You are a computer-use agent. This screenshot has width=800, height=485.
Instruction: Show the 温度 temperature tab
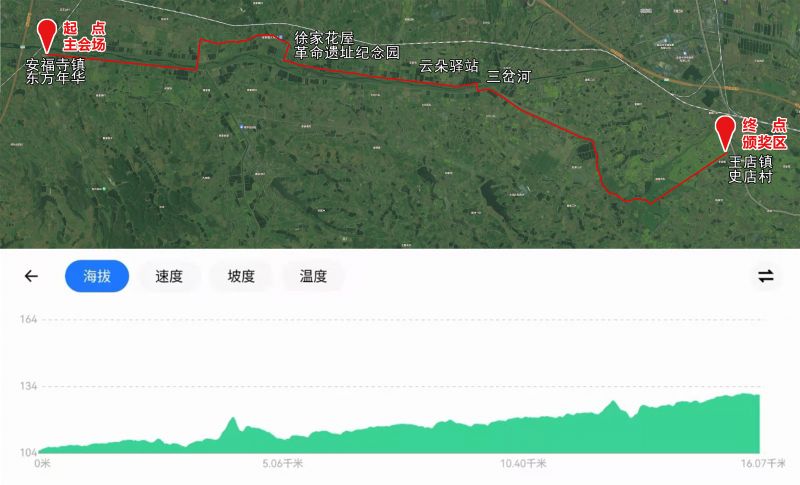point(313,276)
